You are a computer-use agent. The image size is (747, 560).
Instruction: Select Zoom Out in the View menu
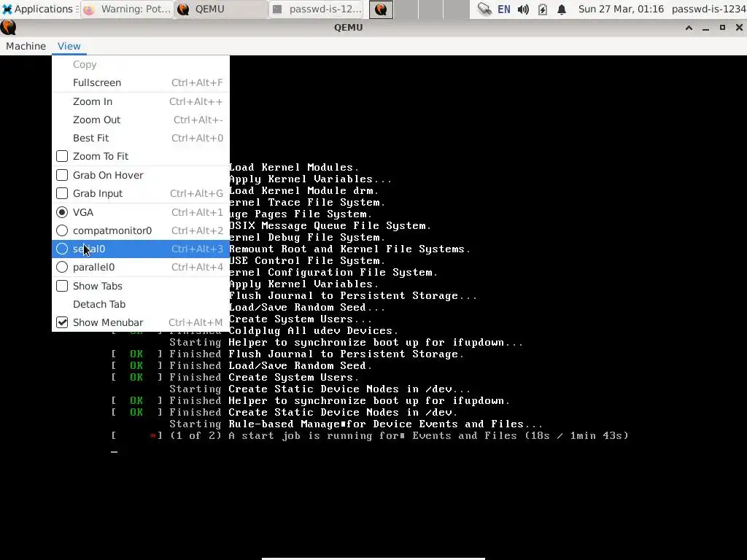141,120
